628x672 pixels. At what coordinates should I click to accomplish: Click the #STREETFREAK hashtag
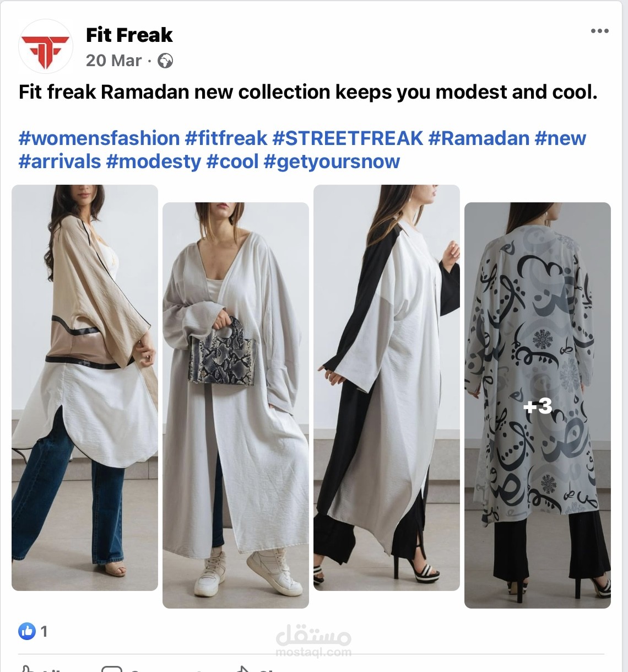point(348,138)
